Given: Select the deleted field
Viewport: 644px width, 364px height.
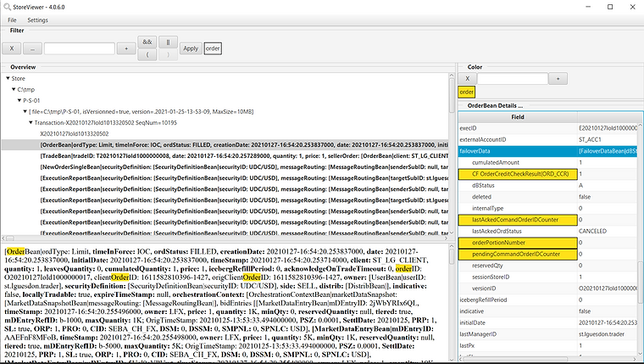Looking at the screenshot, I should click(518, 197).
